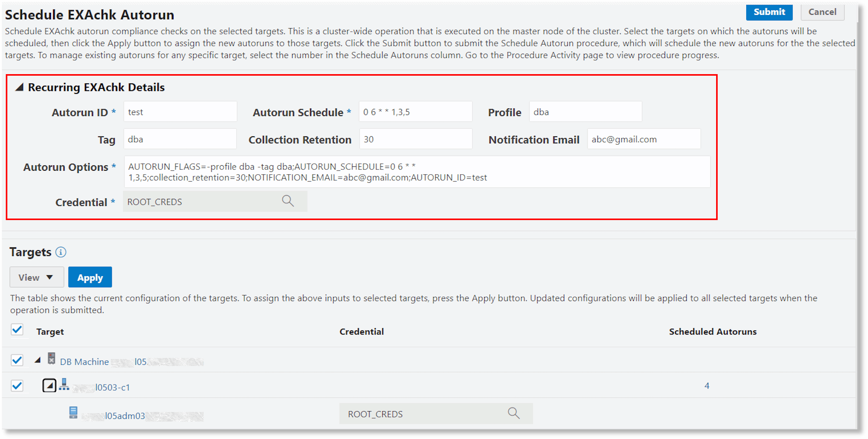
Task: Uncheck the DB Machine row checkbox
Action: (x=17, y=360)
